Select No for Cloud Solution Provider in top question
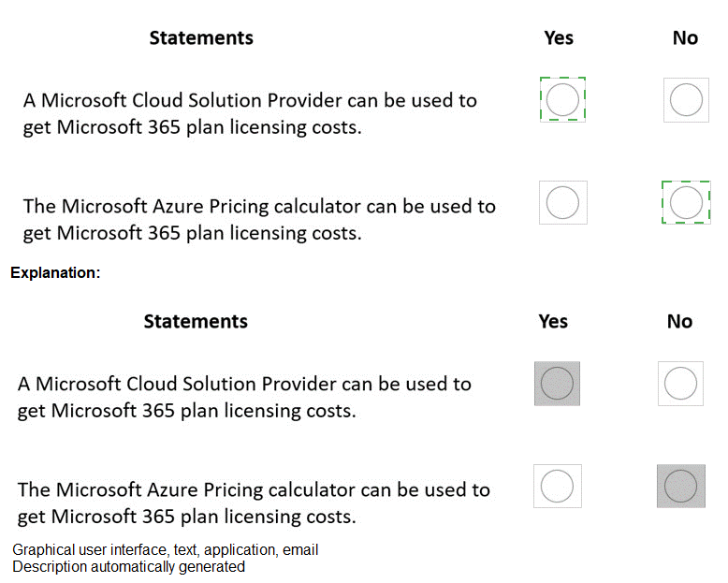This screenshot has width=728, height=583. [x=686, y=100]
